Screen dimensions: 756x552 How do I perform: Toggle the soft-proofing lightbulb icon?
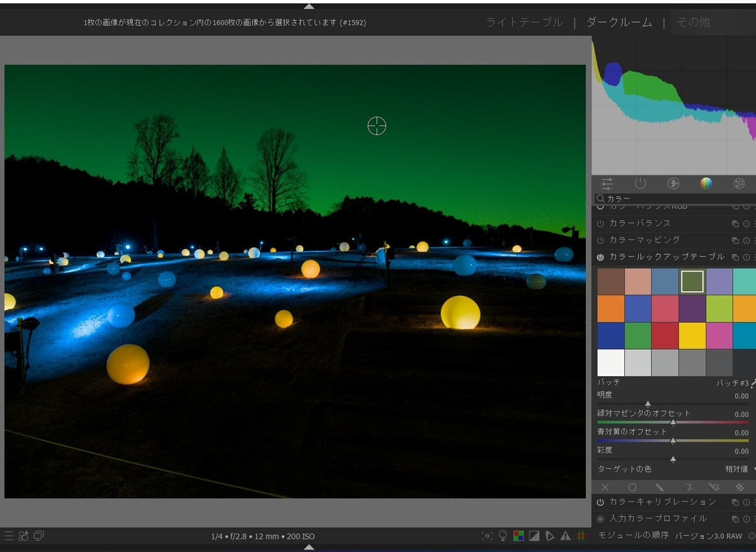pos(503,536)
